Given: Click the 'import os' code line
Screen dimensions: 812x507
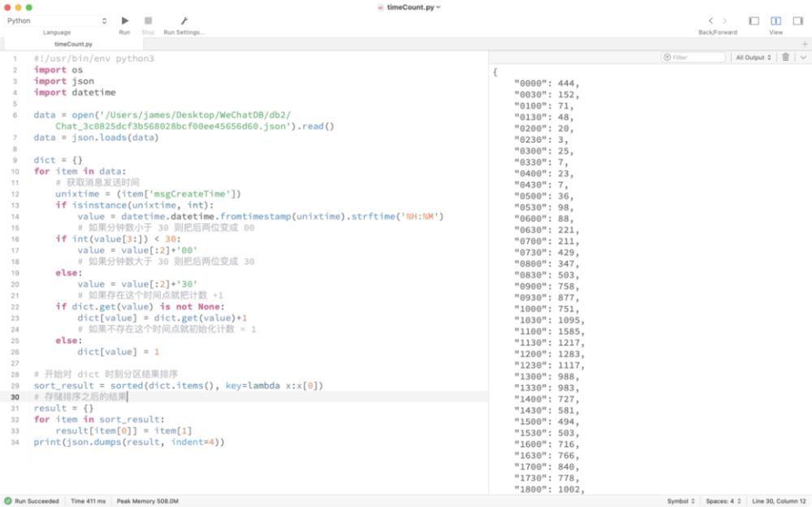Looking at the screenshot, I should coord(58,70).
